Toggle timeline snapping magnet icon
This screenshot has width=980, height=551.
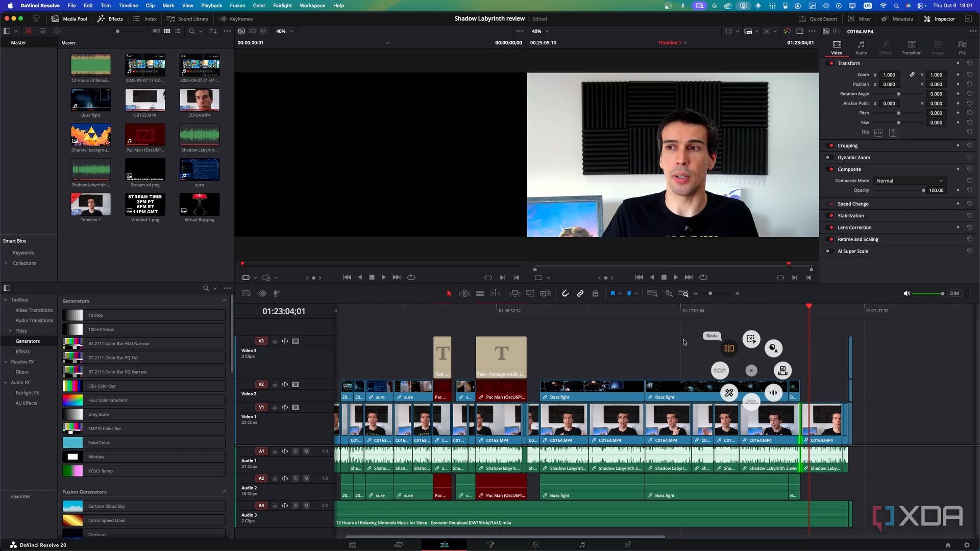click(x=565, y=293)
